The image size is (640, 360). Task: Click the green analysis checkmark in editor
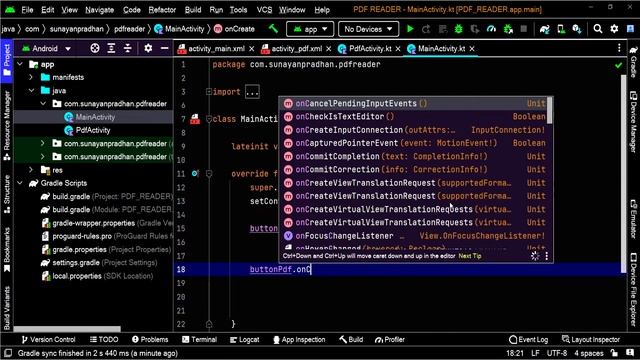[x=618, y=65]
